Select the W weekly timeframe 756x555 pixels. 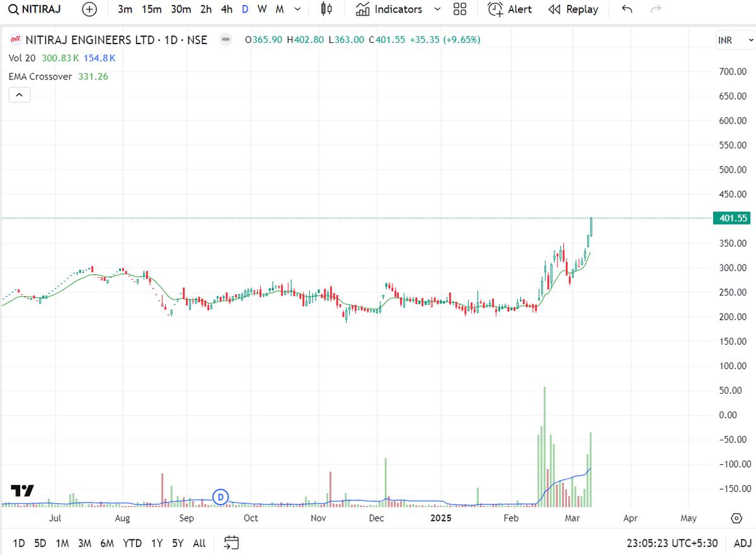tap(262, 9)
